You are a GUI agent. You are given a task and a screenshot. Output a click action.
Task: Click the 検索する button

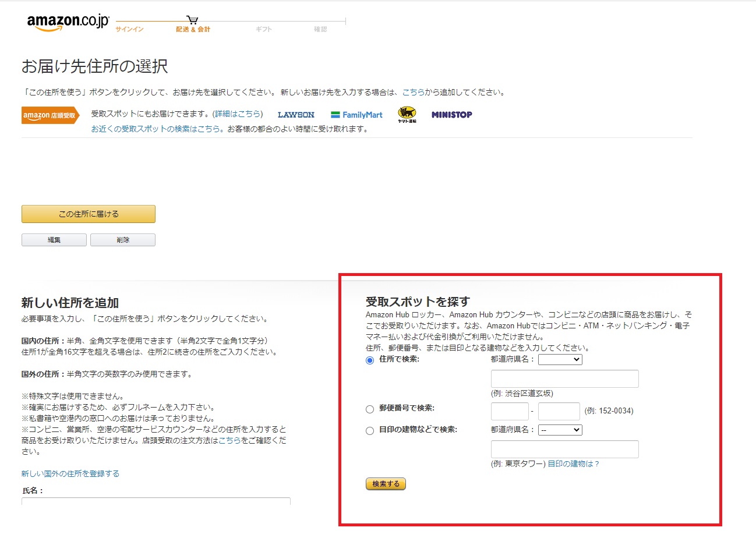[386, 484]
